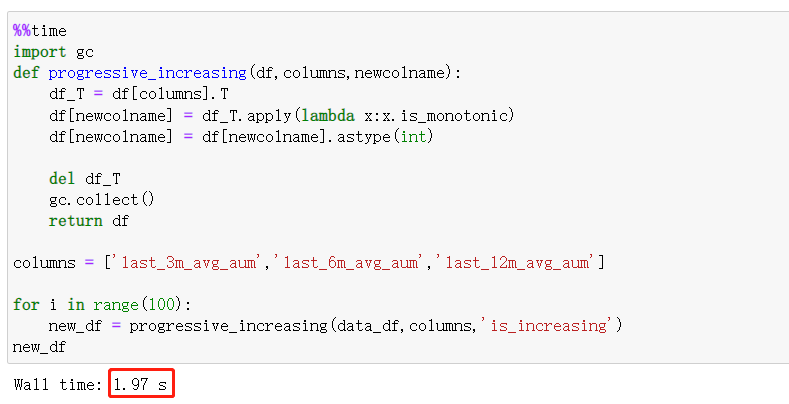Click the columns variable being assigned
The height and width of the screenshot is (404, 789).
point(44,263)
